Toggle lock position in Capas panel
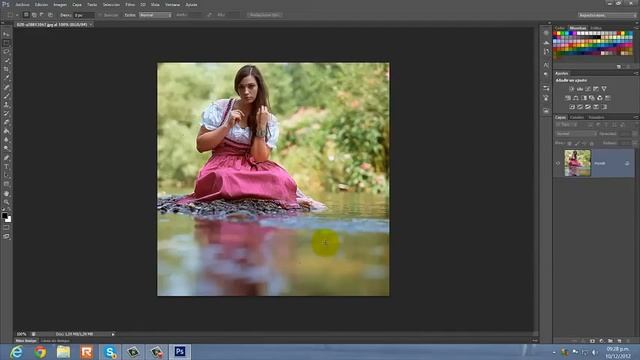Screen dimensions: 640x360 tap(584, 143)
